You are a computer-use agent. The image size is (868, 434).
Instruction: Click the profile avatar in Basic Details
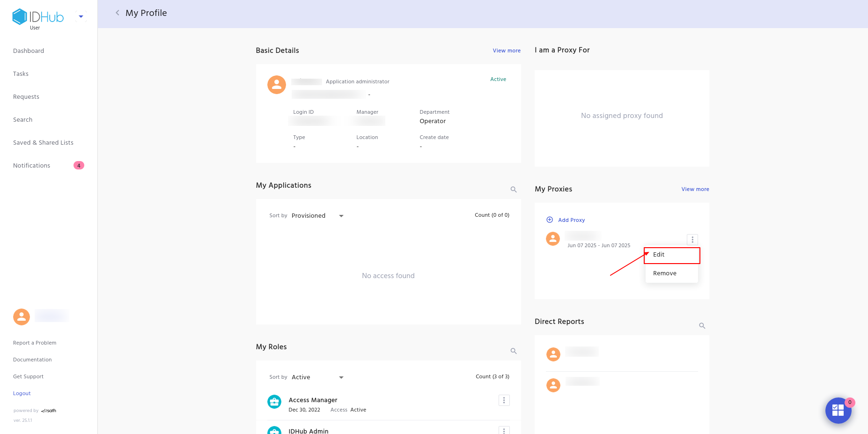point(277,85)
